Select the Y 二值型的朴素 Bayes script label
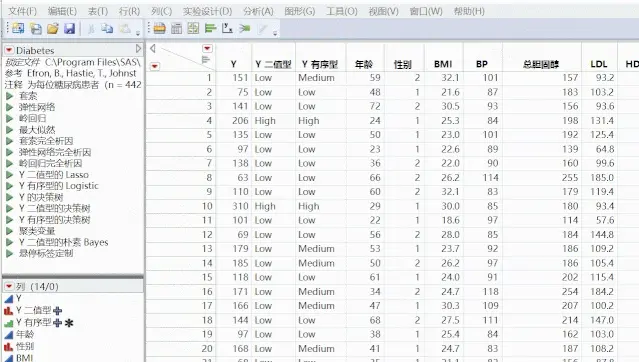The height and width of the screenshot is (362, 639). (63, 242)
